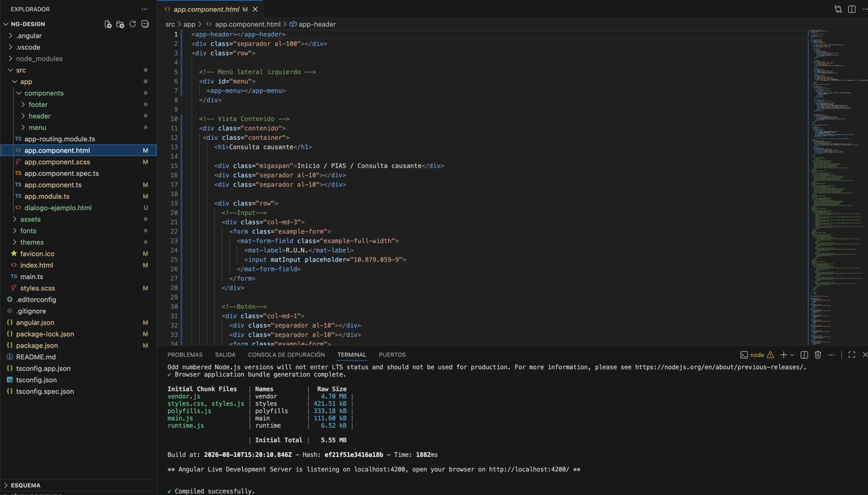Open editor more actions ellipsis

[x=865, y=9]
